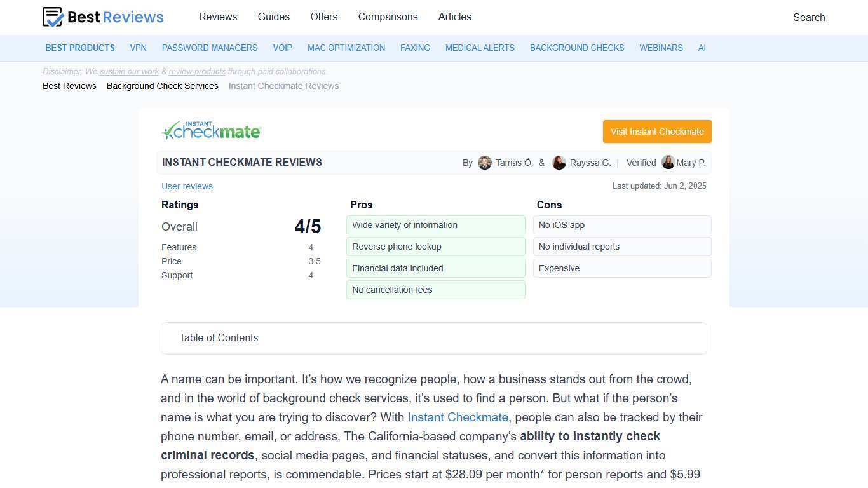Open the User reviews link
The width and height of the screenshot is (868, 488).
[187, 186]
